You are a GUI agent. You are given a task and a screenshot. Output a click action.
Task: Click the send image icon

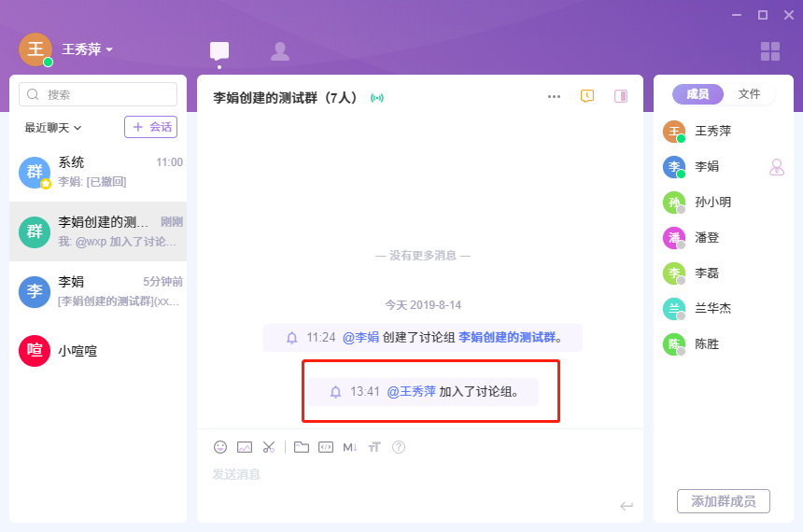click(x=245, y=447)
